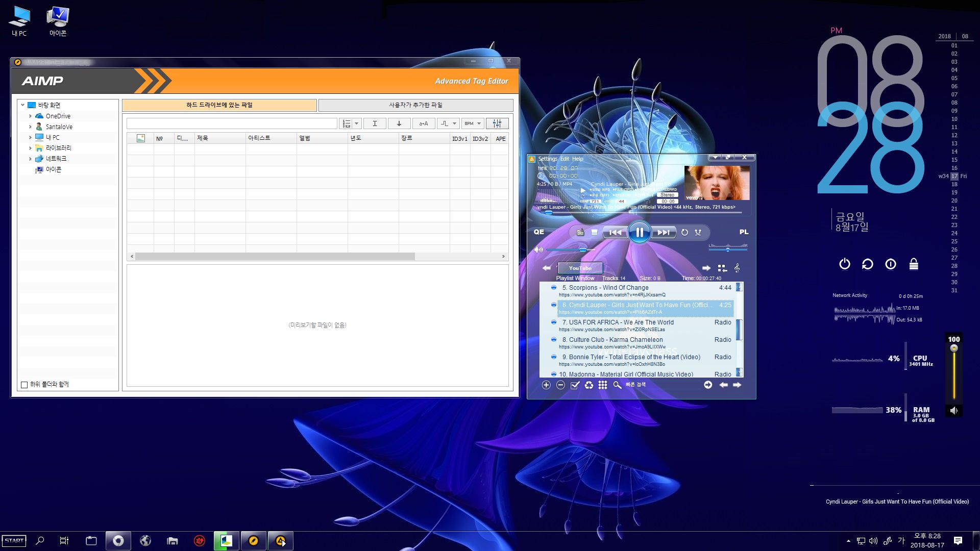Click the album-art column header icon
Screen dimensions: 980x551
[141, 138]
